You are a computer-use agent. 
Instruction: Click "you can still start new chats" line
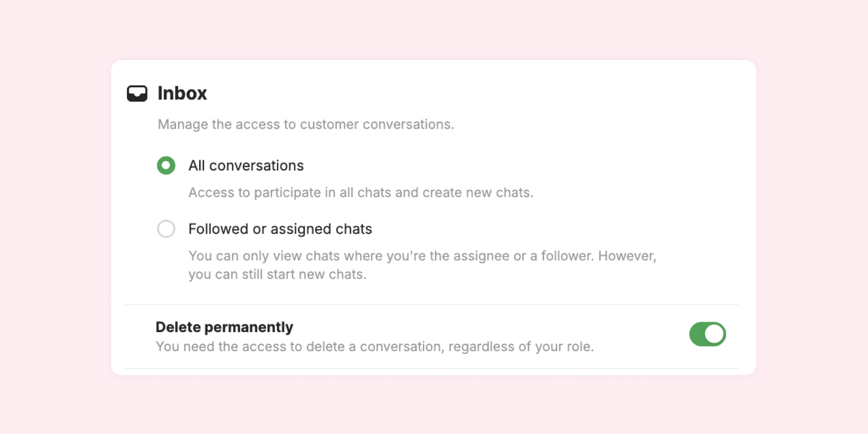[277, 275]
